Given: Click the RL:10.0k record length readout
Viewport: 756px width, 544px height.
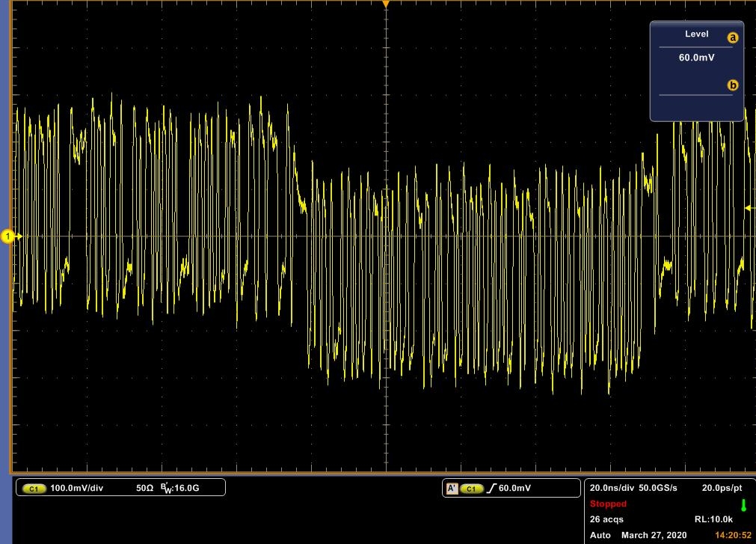Looking at the screenshot, I should point(713,519).
